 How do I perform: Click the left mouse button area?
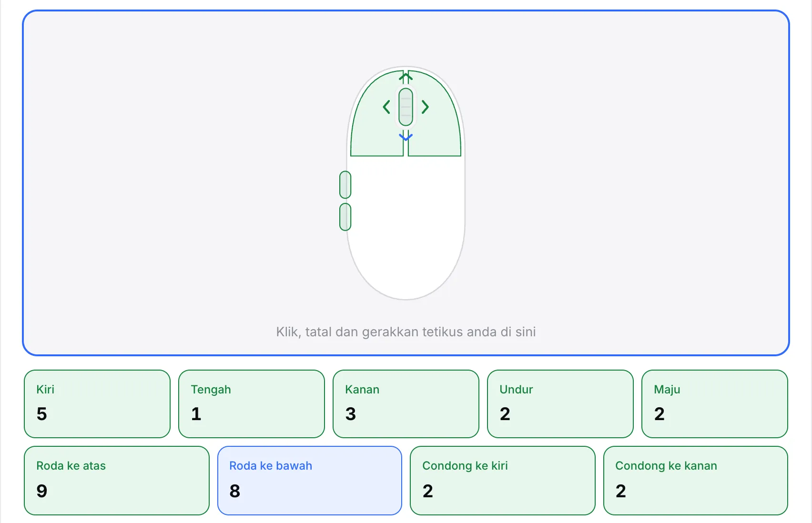pyautogui.click(x=372, y=124)
